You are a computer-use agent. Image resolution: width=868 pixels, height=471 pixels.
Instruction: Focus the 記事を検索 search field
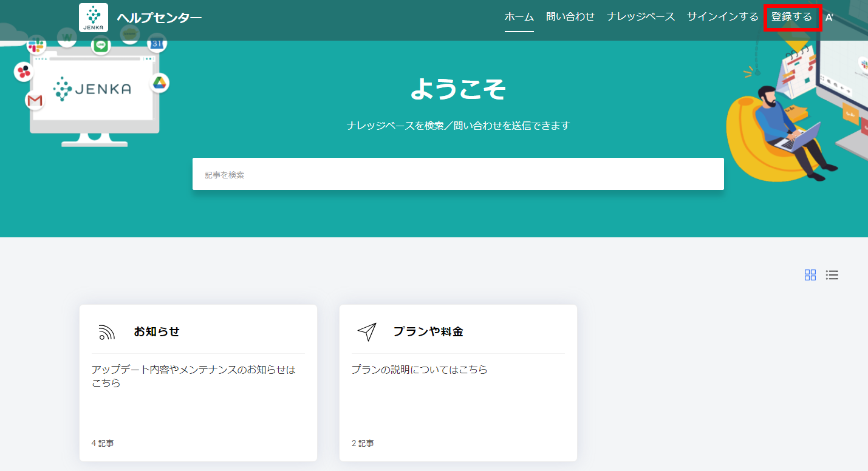point(458,174)
